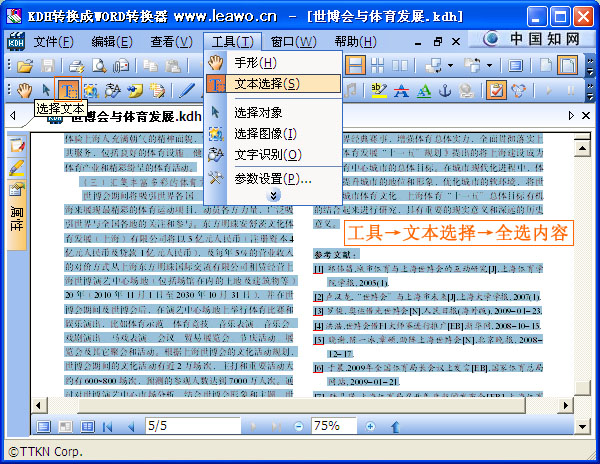
Task: Click the Print icon in the toolbar
Action: (x=76, y=66)
